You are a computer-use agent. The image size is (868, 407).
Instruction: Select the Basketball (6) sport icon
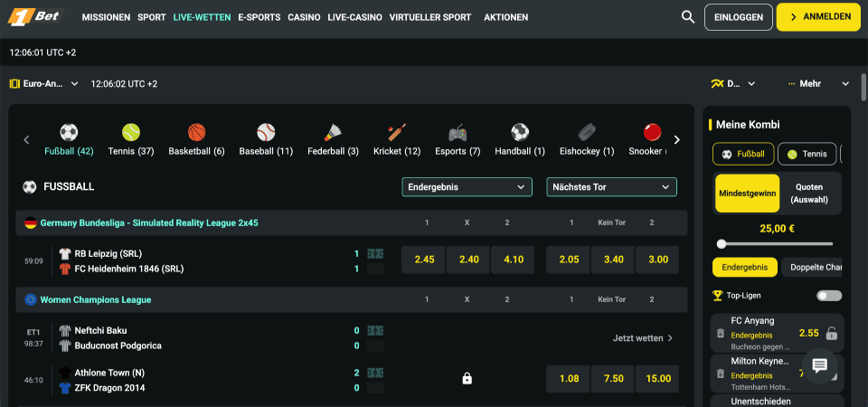tap(196, 132)
